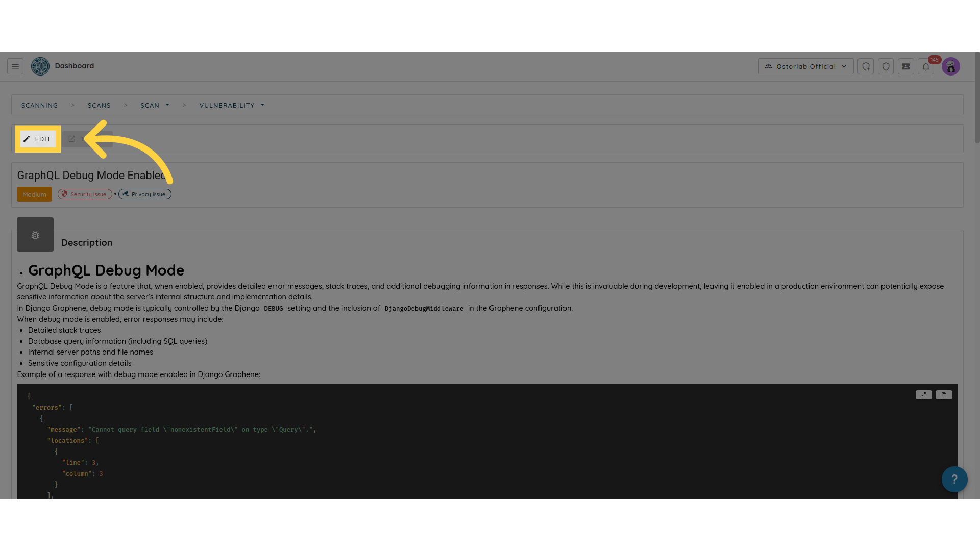980x551 pixels.
Task: Click the Security Issue tag
Action: (85, 194)
